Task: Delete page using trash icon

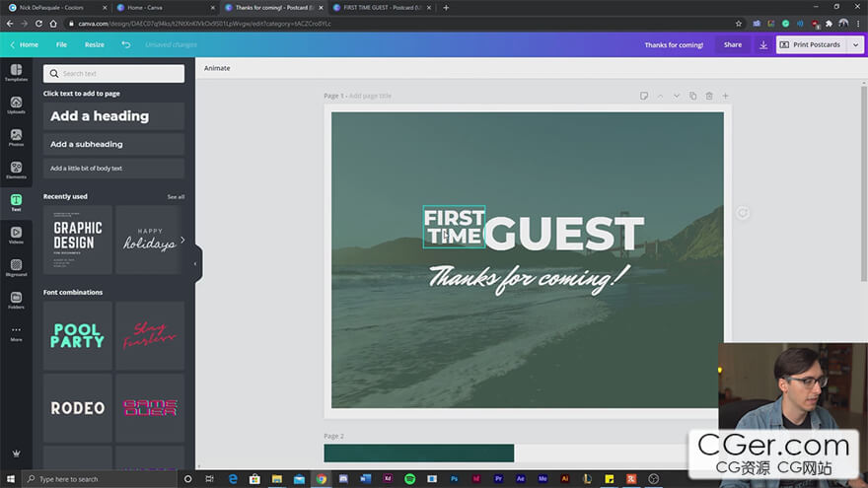Action: pyautogui.click(x=708, y=96)
